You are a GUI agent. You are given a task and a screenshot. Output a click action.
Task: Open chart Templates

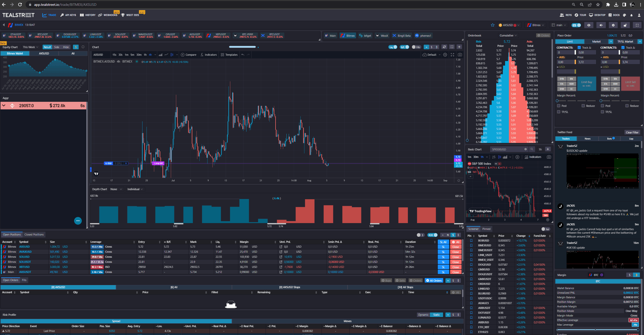229,55
